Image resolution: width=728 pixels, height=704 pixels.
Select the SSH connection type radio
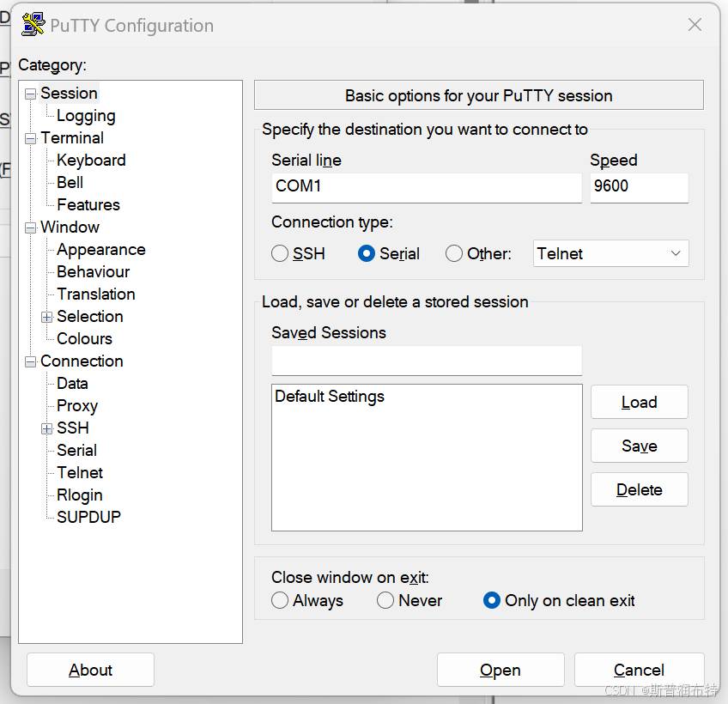(280, 253)
